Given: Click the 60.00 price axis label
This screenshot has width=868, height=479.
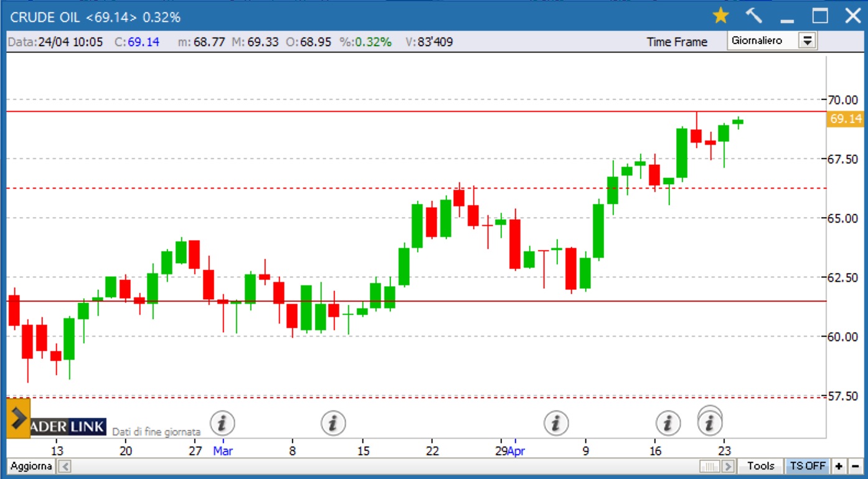Looking at the screenshot, I should click(842, 337).
